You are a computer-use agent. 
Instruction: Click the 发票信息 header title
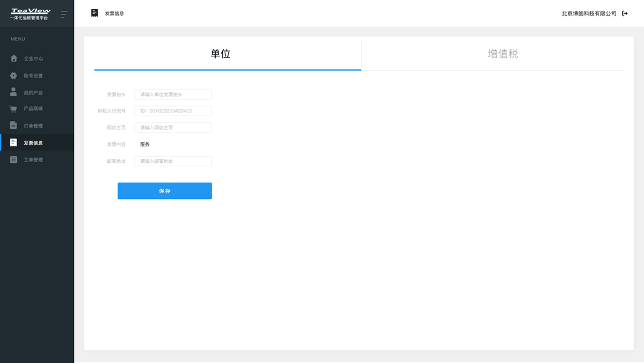pos(114,13)
